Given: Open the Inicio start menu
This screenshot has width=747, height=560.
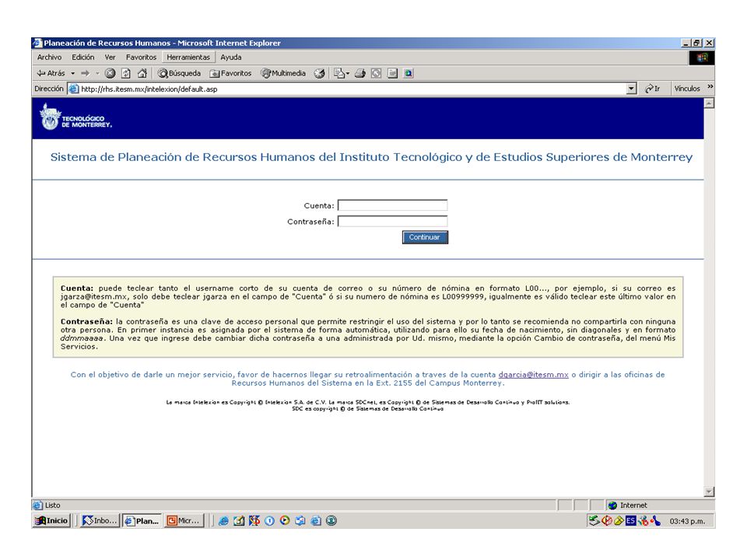Looking at the screenshot, I should click(x=52, y=520).
